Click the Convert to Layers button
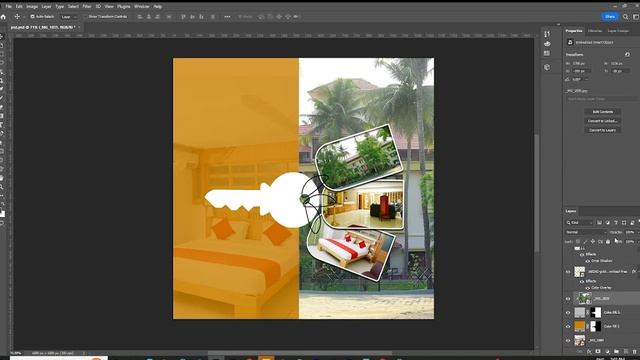 (x=602, y=130)
